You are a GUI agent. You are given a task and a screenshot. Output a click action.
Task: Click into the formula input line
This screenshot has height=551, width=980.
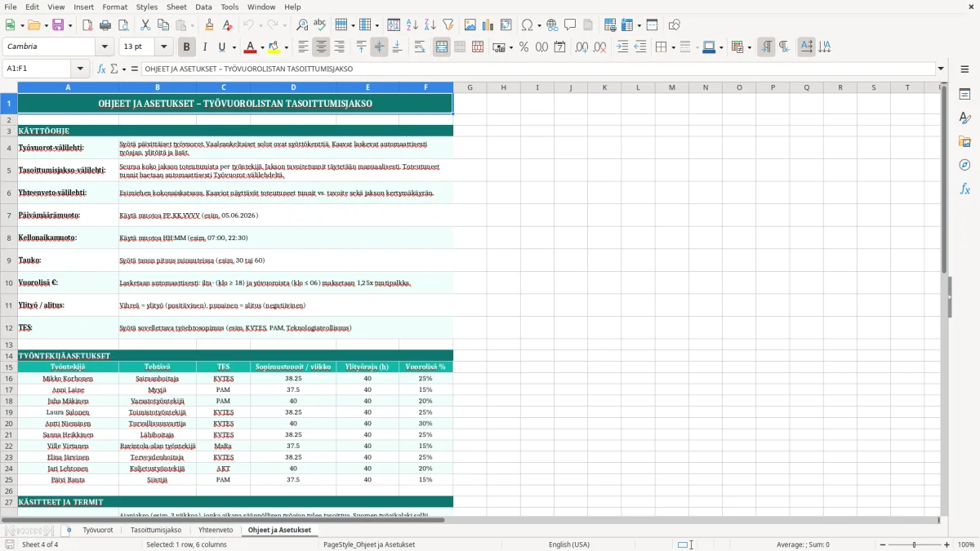pos(537,69)
